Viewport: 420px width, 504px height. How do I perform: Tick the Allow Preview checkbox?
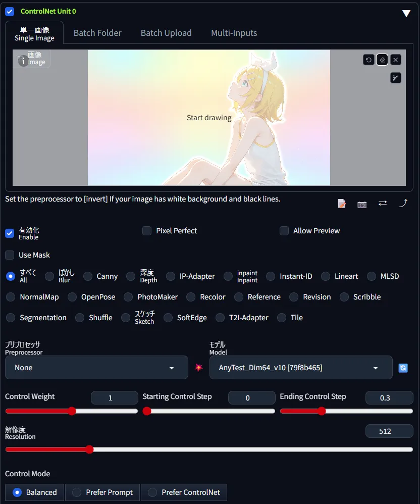(x=284, y=231)
